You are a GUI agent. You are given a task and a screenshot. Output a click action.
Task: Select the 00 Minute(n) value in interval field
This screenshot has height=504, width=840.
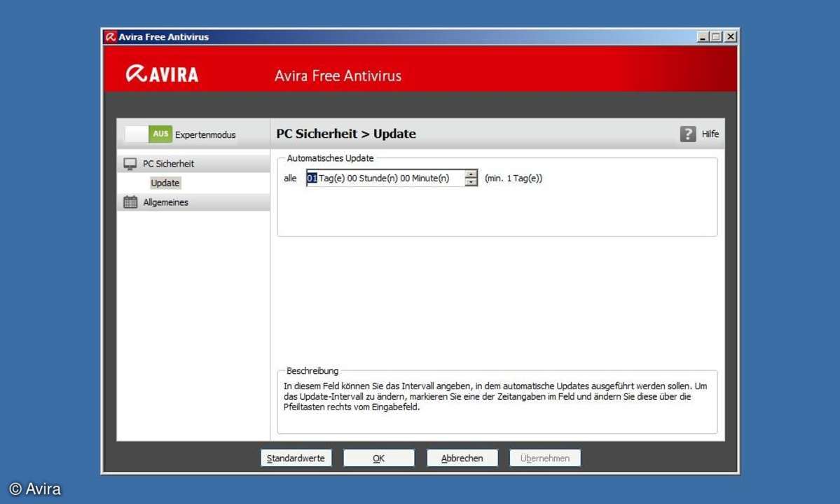click(x=425, y=178)
